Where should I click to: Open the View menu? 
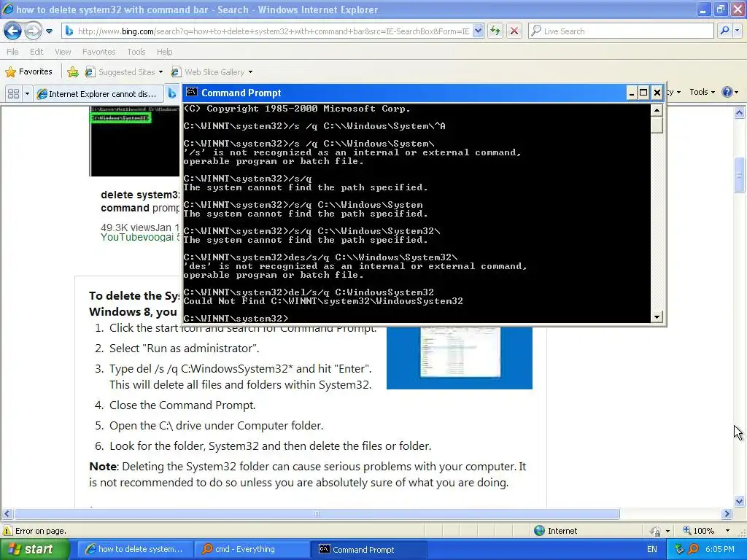pyautogui.click(x=63, y=52)
